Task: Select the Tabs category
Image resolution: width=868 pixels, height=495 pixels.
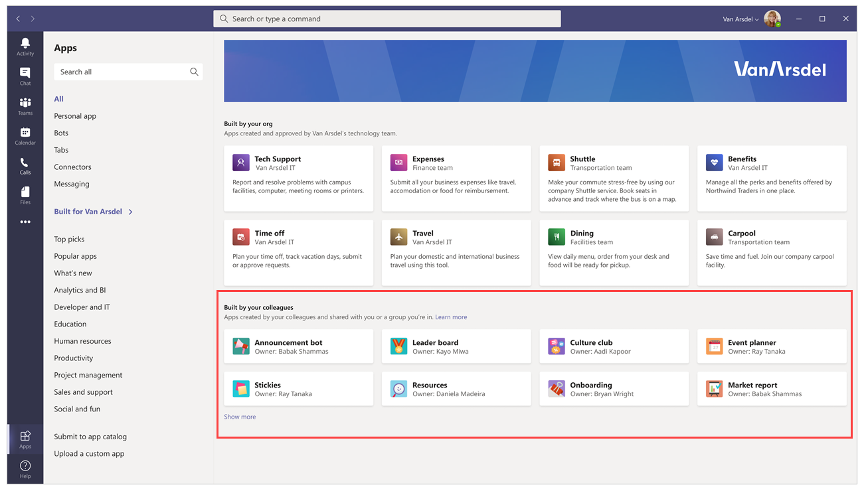Action: 61,150
